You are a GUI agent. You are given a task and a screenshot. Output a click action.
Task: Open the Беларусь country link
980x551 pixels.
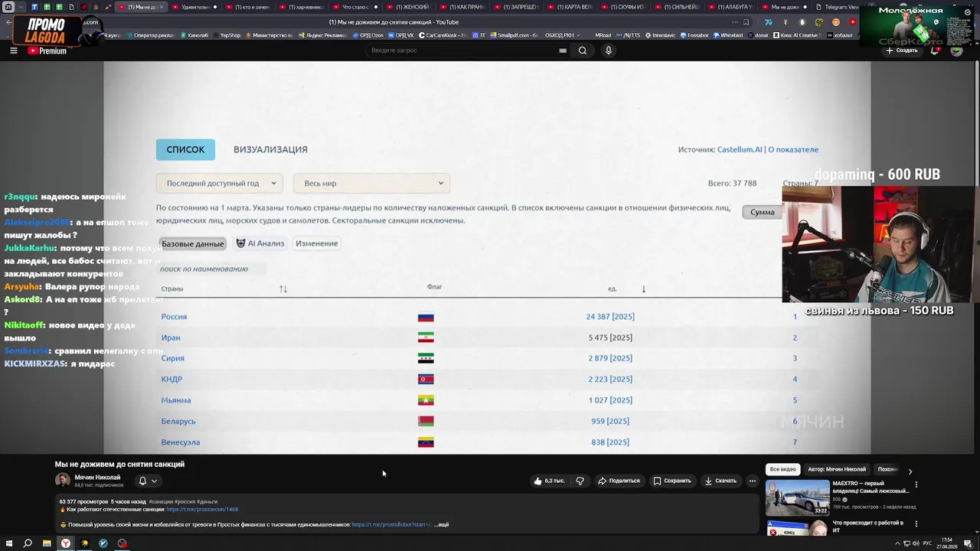point(178,421)
